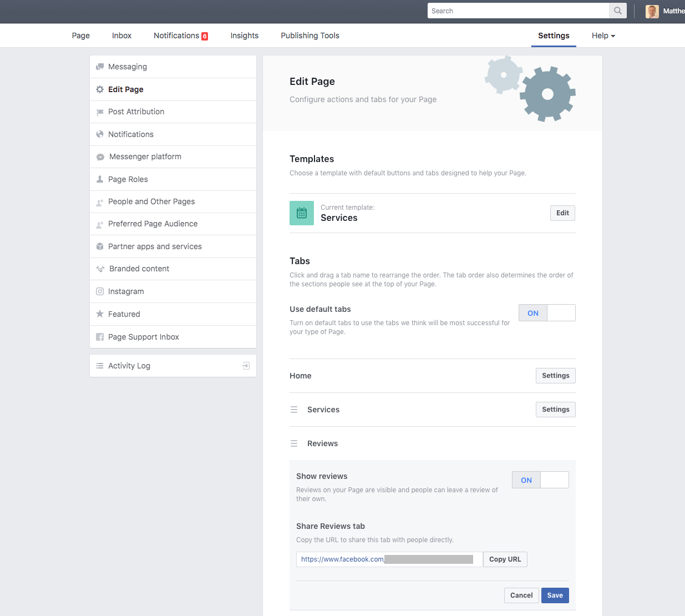Go to the Page tab

81,36
